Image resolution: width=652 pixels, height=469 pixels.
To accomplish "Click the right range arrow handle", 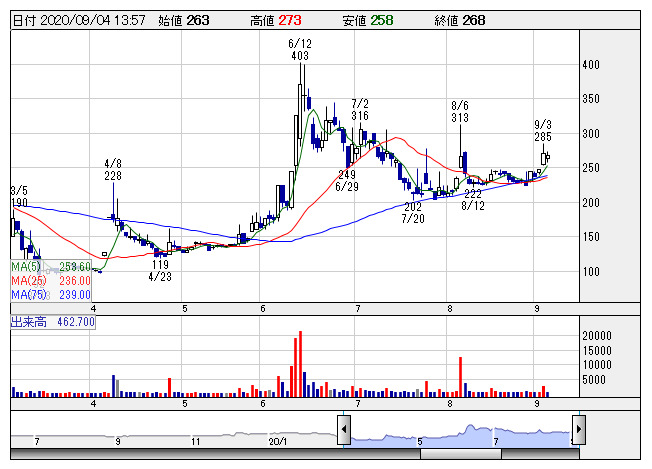I will pyautogui.click(x=578, y=432).
